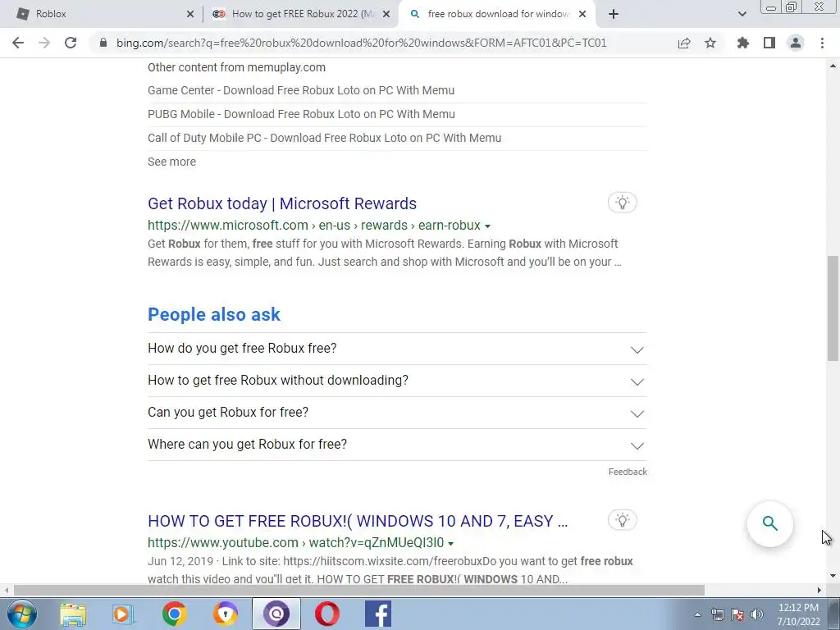Open Windows Explorer from the taskbar
This screenshot has width=840, height=630.
pos(73,614)
